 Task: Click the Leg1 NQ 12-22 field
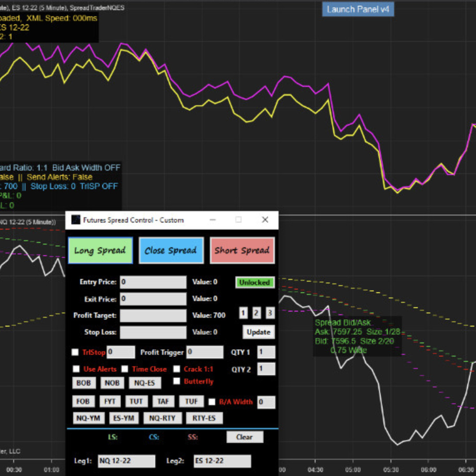(x=126, y=461)
